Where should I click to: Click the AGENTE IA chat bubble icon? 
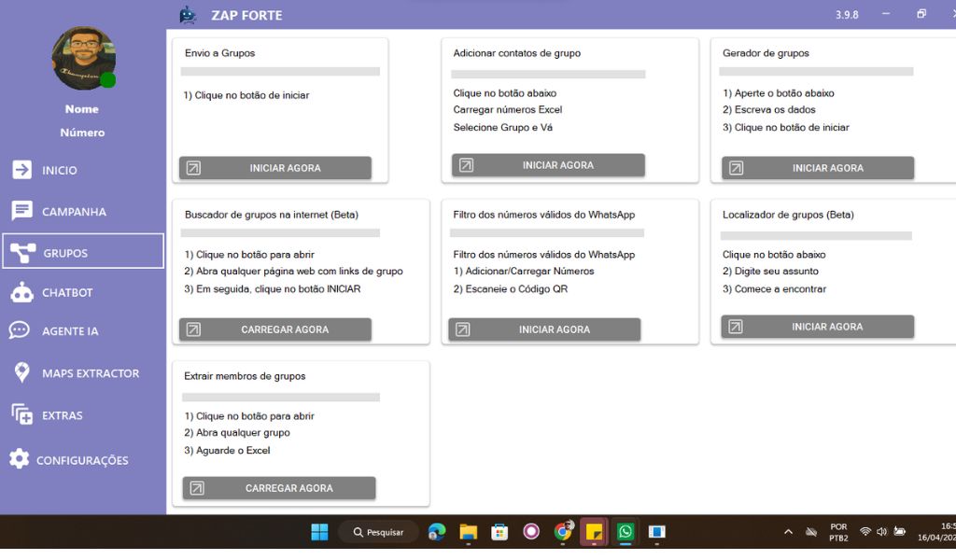click(x=20, y=330)
